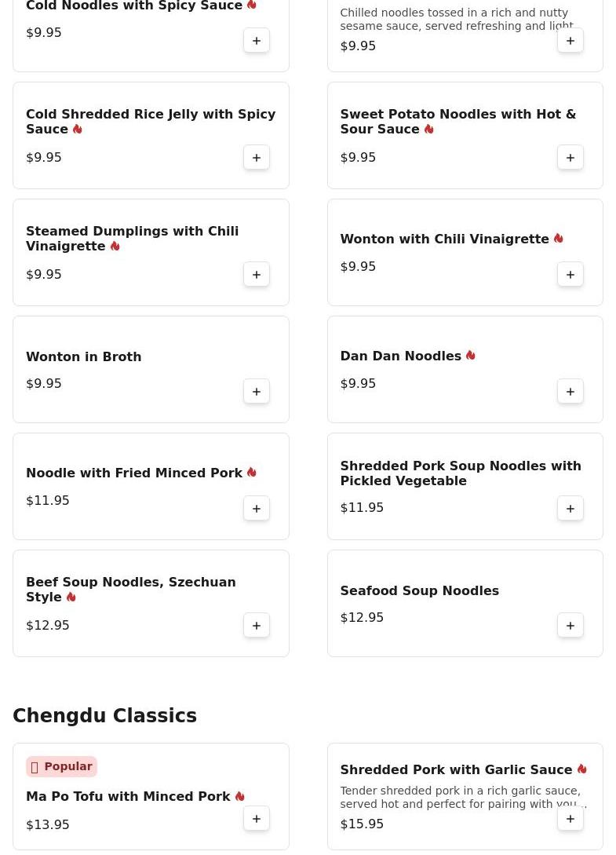616x855 pixels.
Task: Add Wonton with Chili Vinaigrette to order
Action: click(570, 275)
